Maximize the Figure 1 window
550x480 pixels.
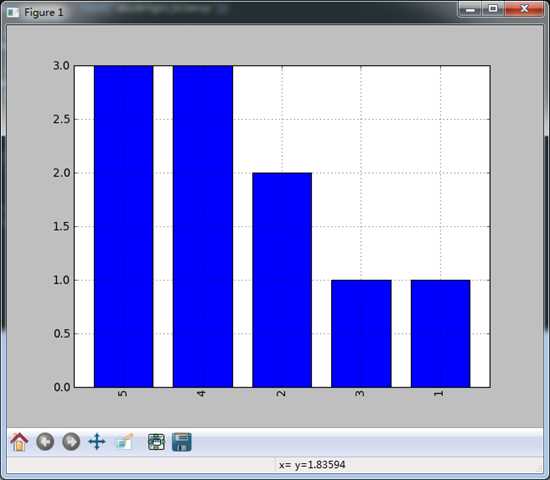493,9
